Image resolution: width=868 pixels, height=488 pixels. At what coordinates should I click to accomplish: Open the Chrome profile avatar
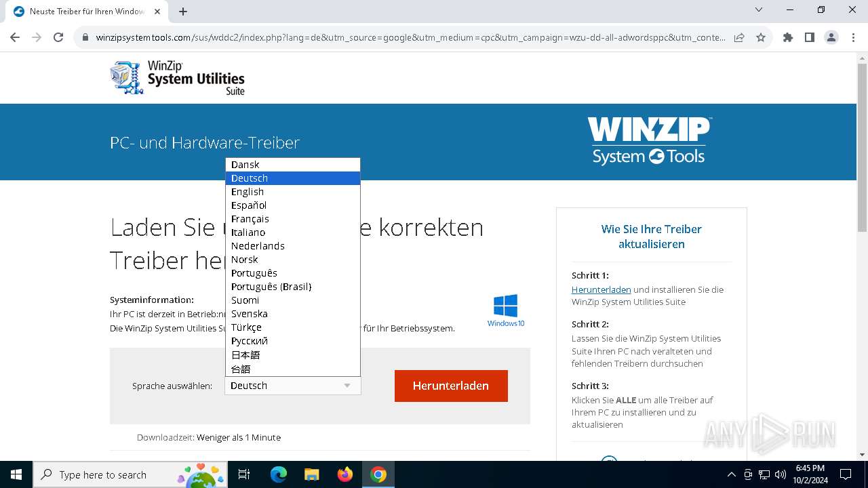pos(831,38)
